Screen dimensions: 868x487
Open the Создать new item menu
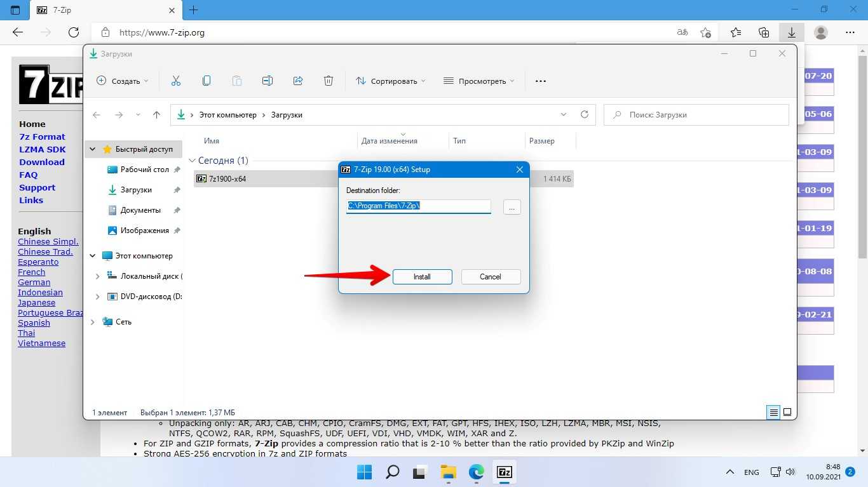[x=122, y=81]
